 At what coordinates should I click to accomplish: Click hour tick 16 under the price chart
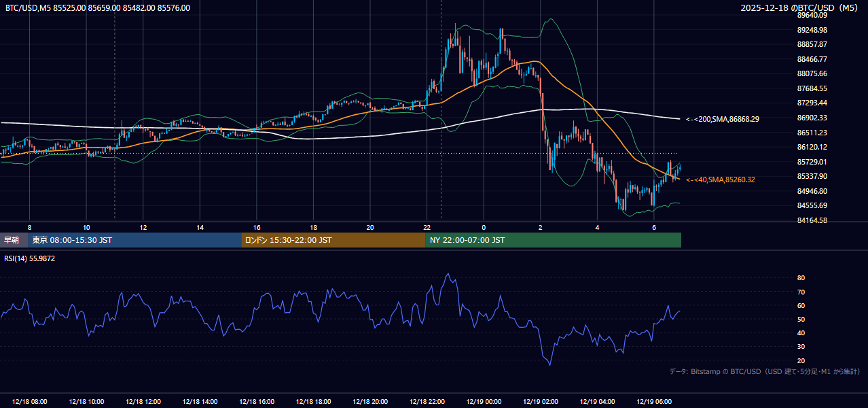click(x=256, y=227)
